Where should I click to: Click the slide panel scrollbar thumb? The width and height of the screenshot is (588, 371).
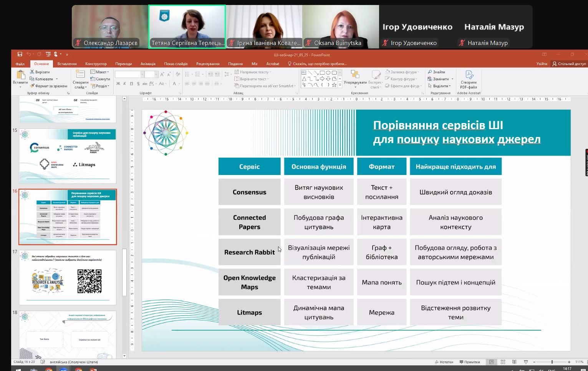click(124, 272)
